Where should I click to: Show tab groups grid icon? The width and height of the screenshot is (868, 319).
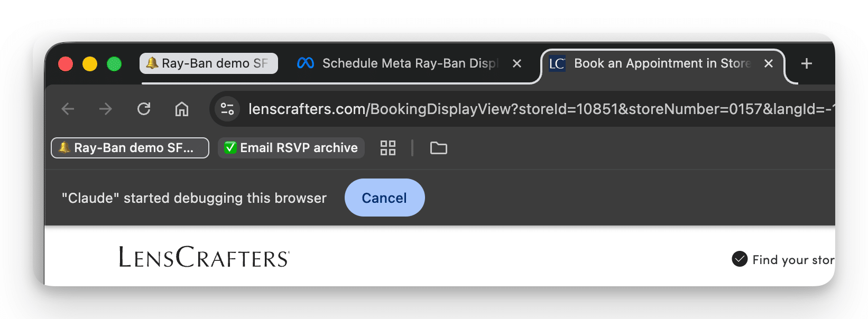[388, 148]
